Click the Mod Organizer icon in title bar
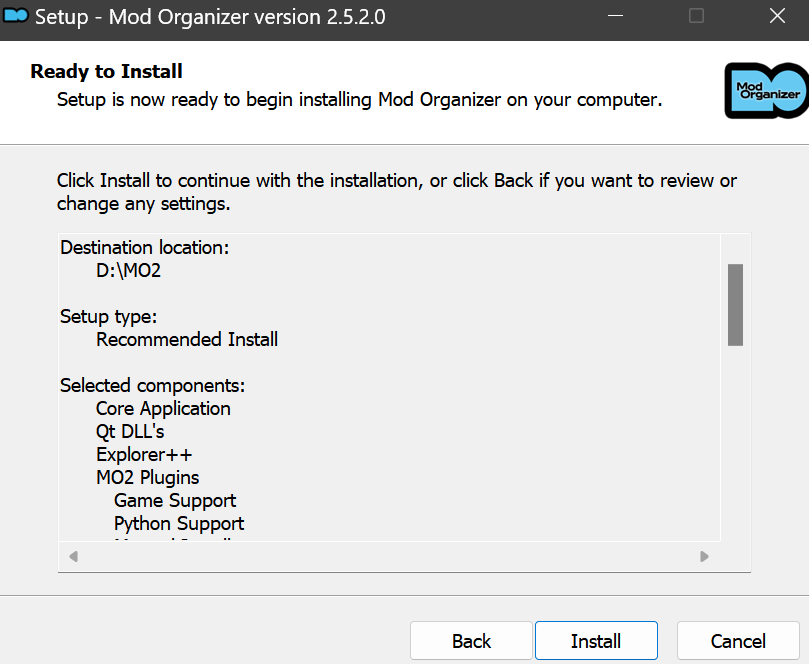This screenshot has width=809, height=664. 15,16
